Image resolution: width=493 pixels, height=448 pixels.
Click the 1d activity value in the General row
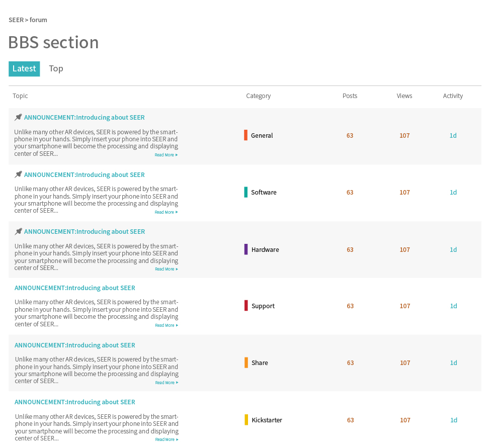pos(453,135)
